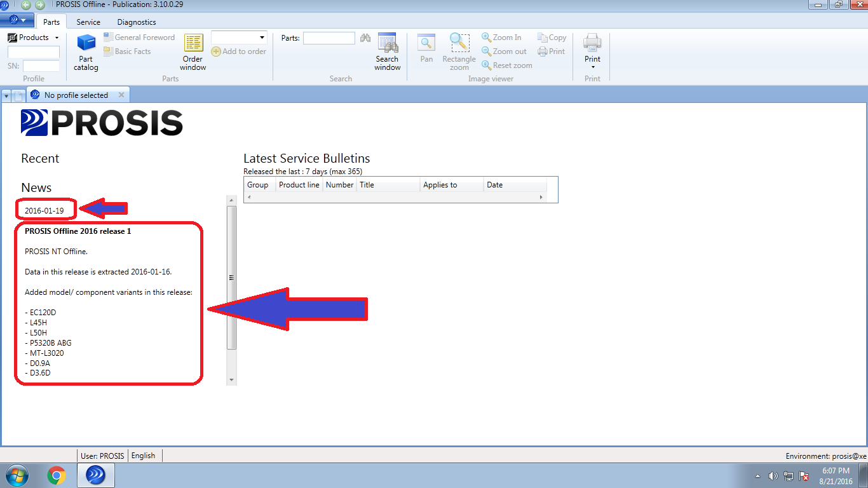Click the English language status entry
868x488 pixels.
[x=143, y=456]
